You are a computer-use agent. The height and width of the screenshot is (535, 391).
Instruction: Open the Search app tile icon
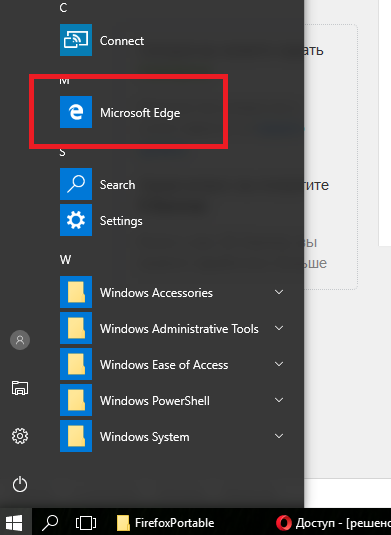(76, 184)
